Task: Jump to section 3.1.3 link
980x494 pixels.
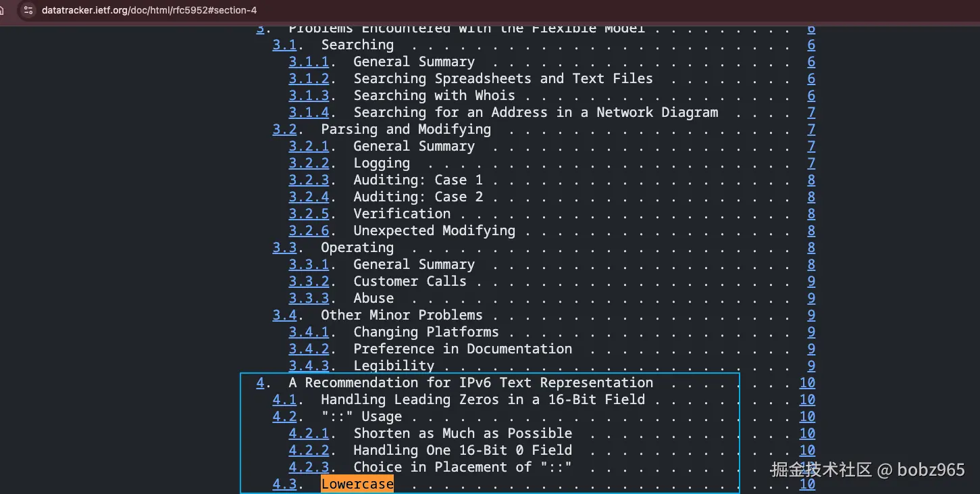Action: (x=309, y=96)
